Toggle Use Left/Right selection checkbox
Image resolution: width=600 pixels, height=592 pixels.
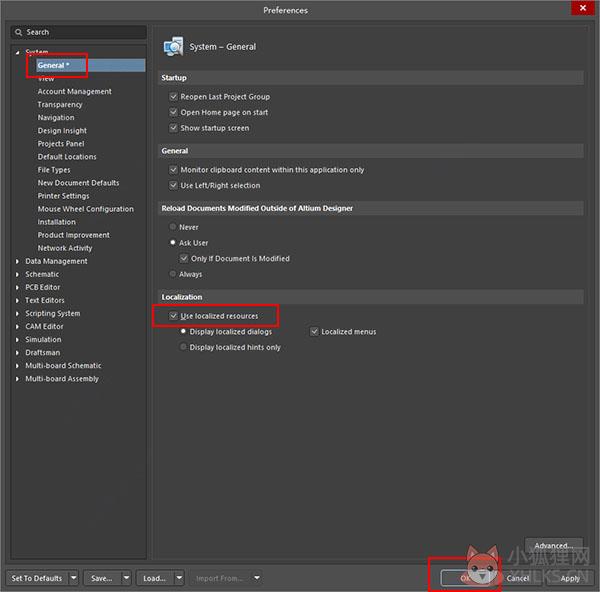[x=173, y=185]
